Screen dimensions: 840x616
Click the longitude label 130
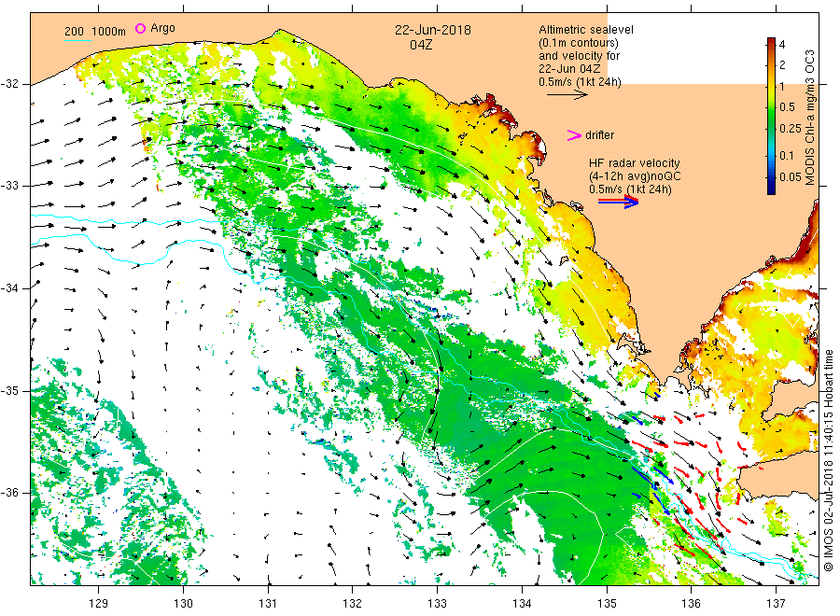(x=183, y=603)
